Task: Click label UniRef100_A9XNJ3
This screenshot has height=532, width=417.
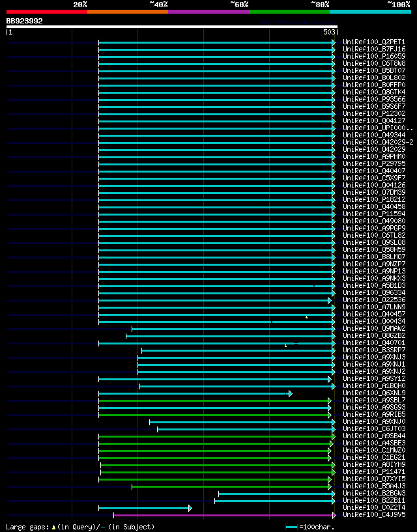Action: click(374, 357)
